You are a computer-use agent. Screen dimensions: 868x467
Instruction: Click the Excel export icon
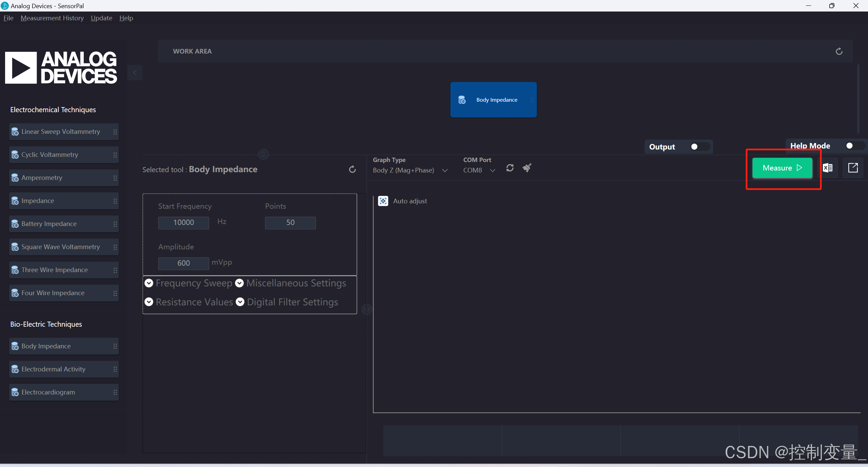pyautogui.click(x=828, y=168)
